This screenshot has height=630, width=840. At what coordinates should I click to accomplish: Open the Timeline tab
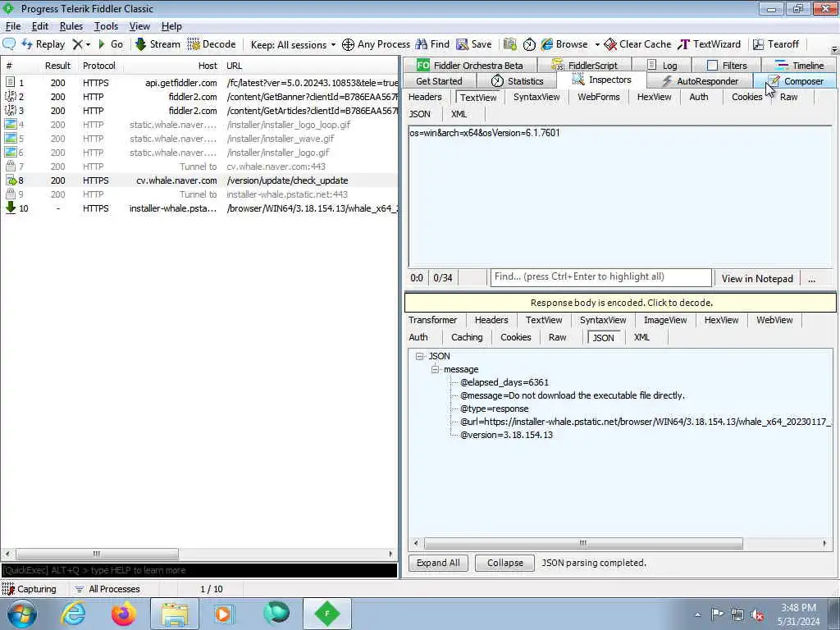tap(800, 66)
